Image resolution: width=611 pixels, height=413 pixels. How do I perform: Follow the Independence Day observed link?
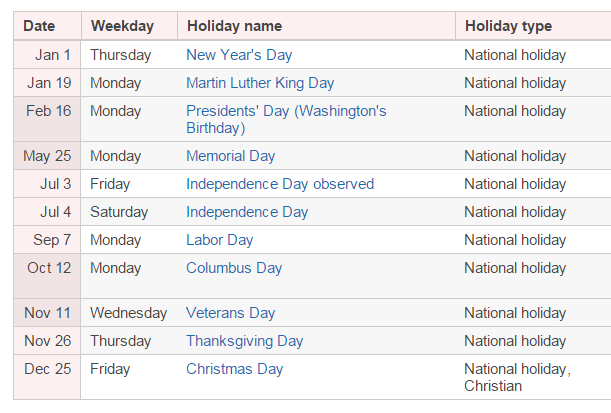point(280,184)
